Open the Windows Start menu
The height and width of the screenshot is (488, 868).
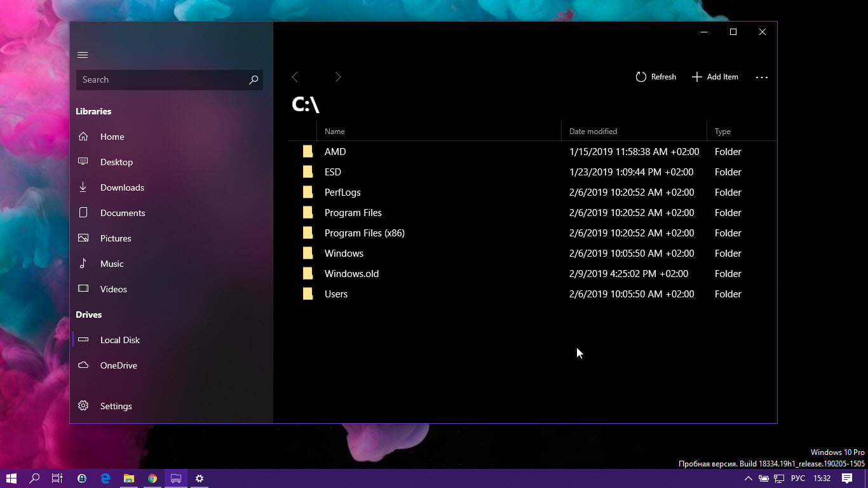[x=11, y=478]
